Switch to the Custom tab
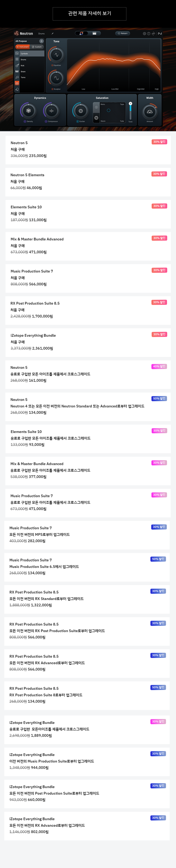The image size is (176, 868). pyautogui.click(x=37, y=47)
